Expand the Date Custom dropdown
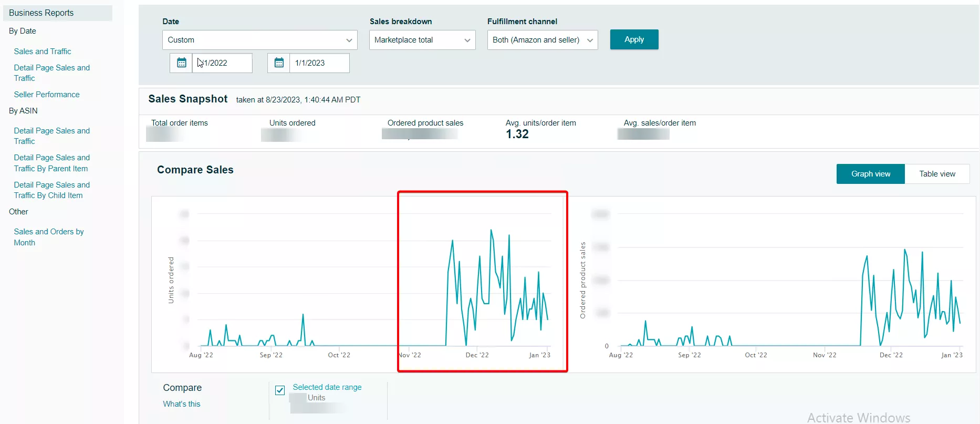The width and height of the screenshot is (980, 424). tap(260, 40)
